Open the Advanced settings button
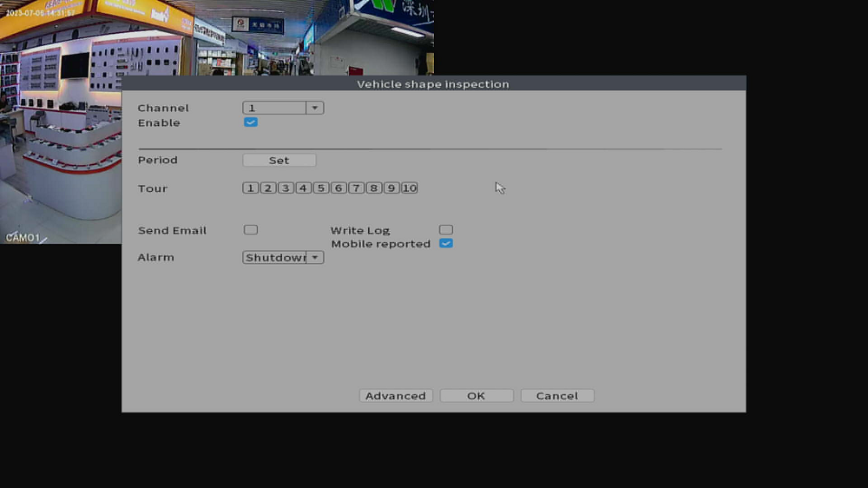 [x=396, y=396]
